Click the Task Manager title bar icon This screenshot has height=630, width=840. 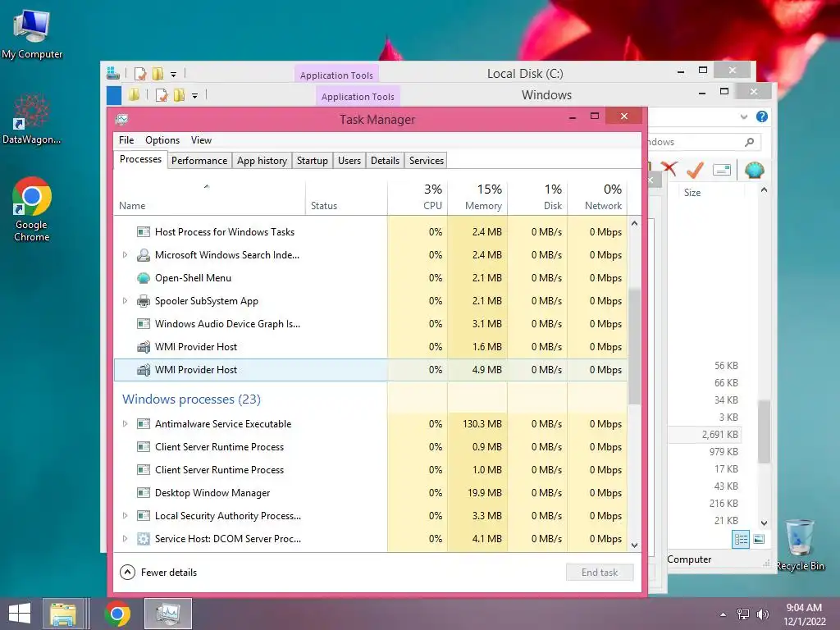[121, 119]
